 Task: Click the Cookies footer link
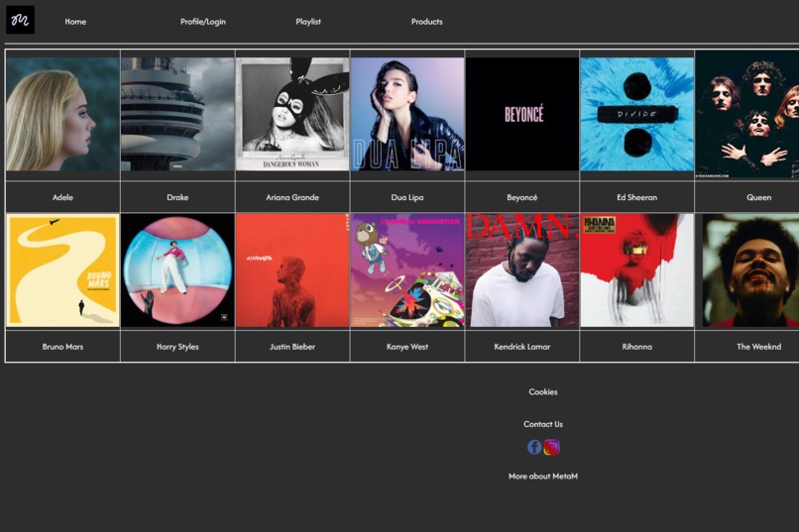(x=543, y=392)
